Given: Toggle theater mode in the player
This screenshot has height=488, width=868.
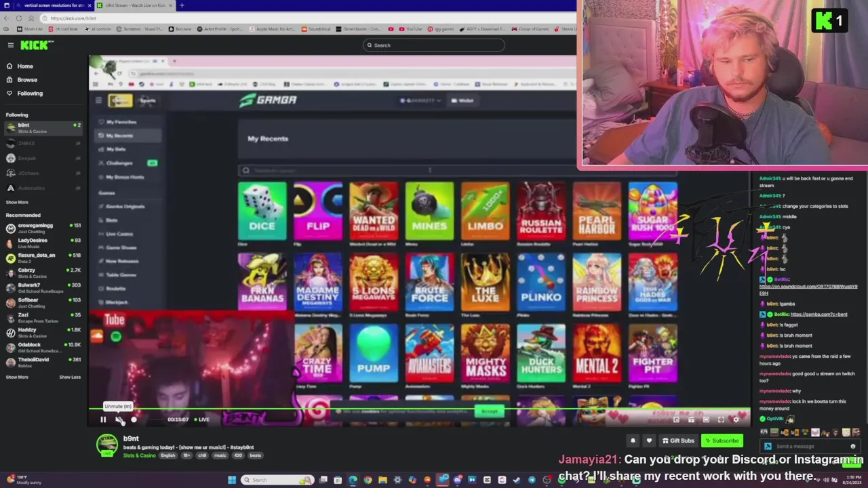Looking at the screenshot, I should tap(706, 420).
